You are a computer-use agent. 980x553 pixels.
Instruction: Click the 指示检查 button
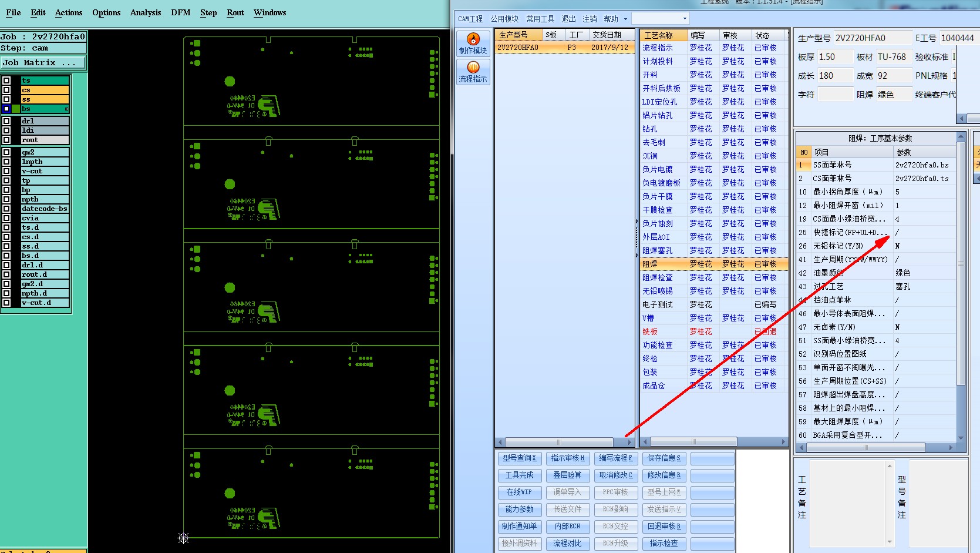pyautogui.click(x=664, y=544)
